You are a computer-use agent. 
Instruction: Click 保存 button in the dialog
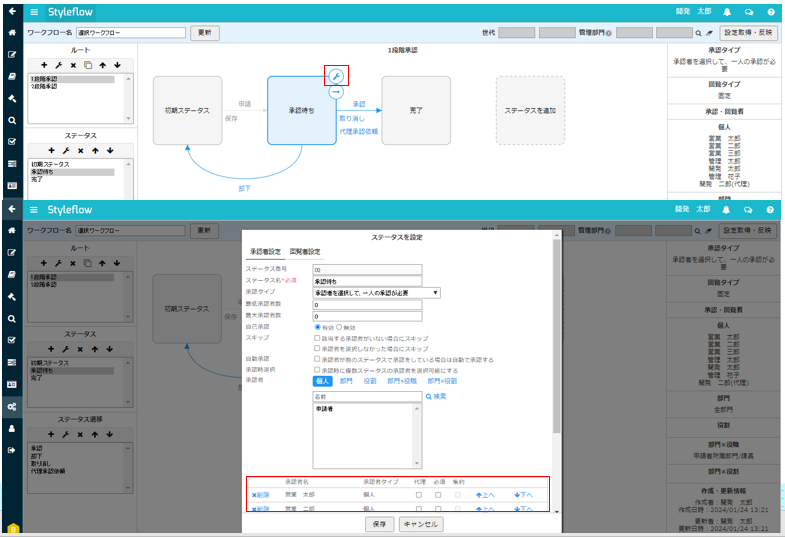[x=379, y=524]
